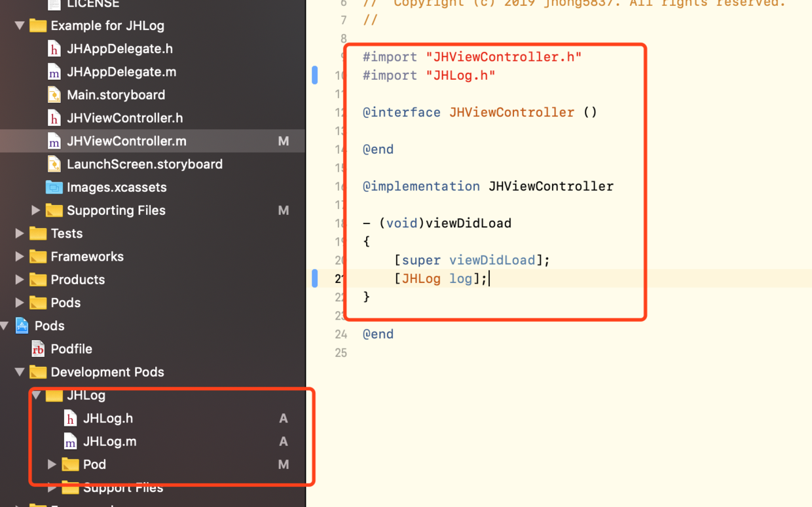Click the JHLog.h header file icon
The width and height of the screenshot is (812, 507).
point(70,419)
